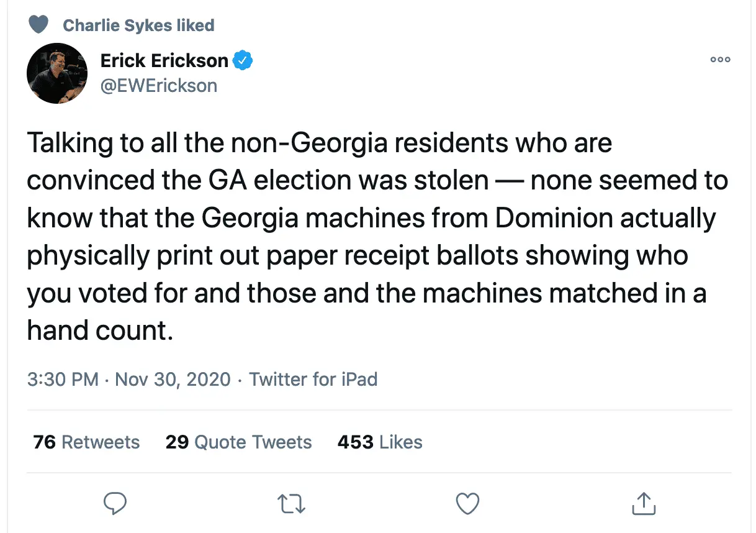Click the small heart beside Charlie Sykes liked

tap(38, 25)
